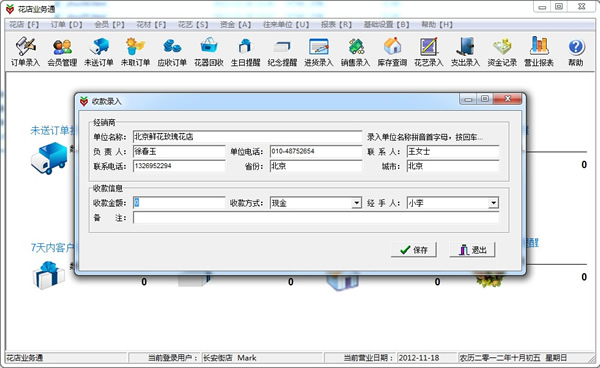This screenshot has width=600, height=368.
Task: Open the 花店 [F] menu
Action: click(x=24, y=25)
